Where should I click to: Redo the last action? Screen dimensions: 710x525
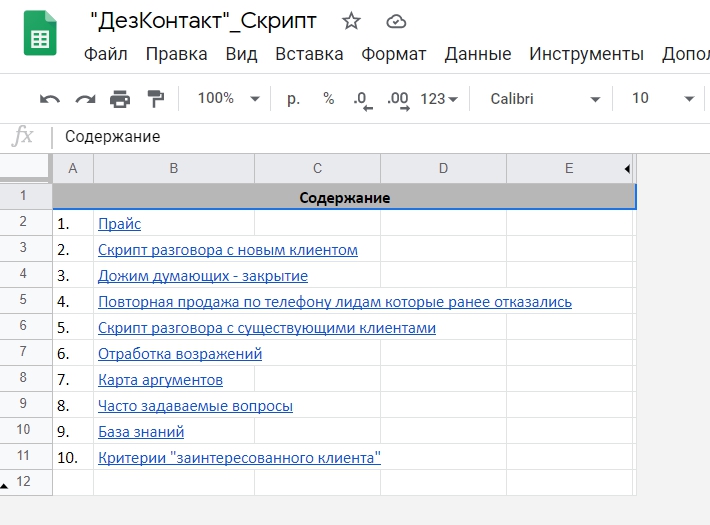pyautogui.click(x=85, y=99)
